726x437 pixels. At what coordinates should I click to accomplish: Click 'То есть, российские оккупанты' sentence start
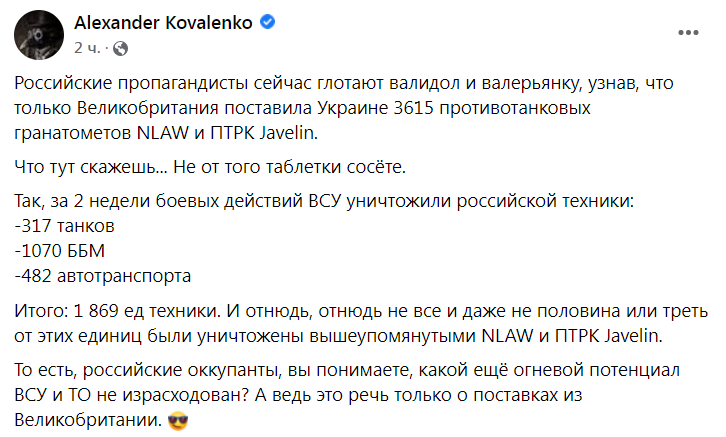pos(148,370)
